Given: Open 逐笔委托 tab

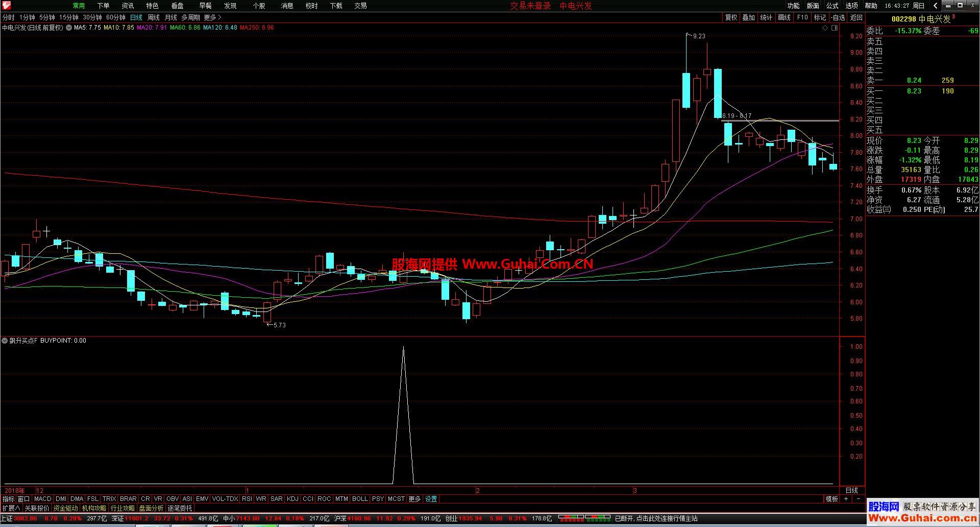Looking at the screenshot, I should coord(180,508).
